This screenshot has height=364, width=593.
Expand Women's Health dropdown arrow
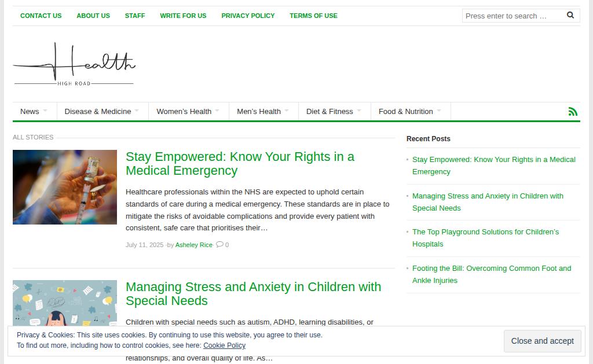[217, 111]
